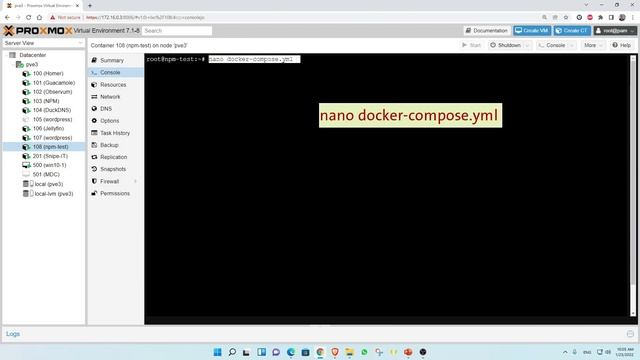640x360 pixels.
Task: Select VM 500 (win10-1)
Action: [x=49, y=165]
